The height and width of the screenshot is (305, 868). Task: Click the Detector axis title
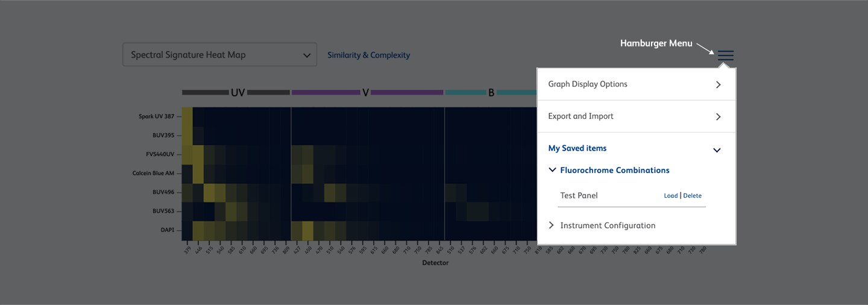click(x=435, y=263)
